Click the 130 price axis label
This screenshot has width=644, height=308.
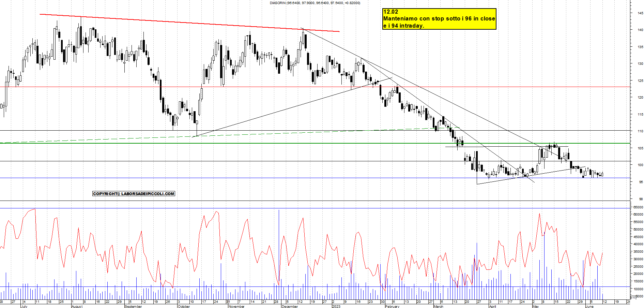(x=641, y=64)
